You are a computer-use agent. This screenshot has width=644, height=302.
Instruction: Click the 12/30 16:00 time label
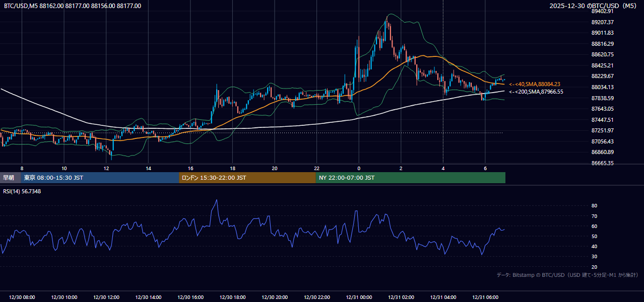pos(190,297)
